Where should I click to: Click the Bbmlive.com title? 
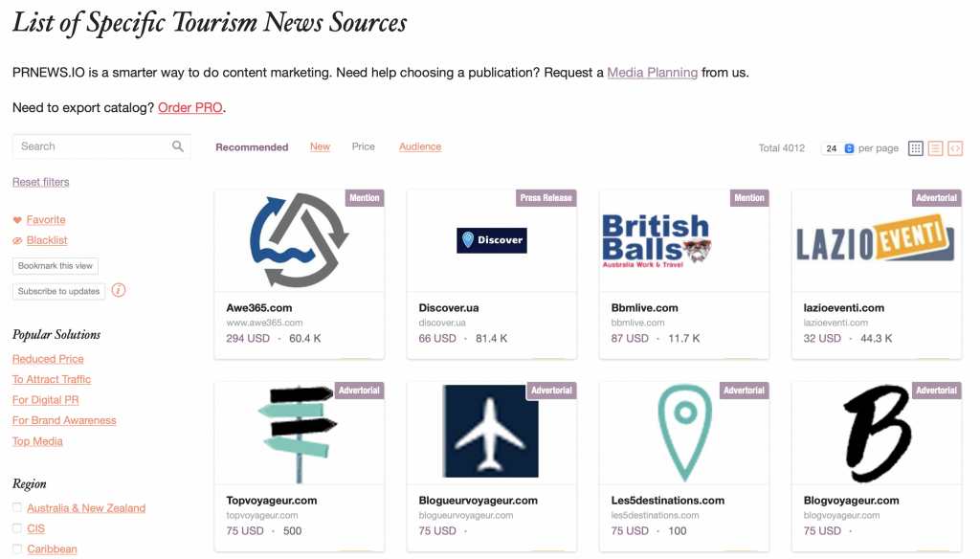pyautogui.click(x=644, y=307)
